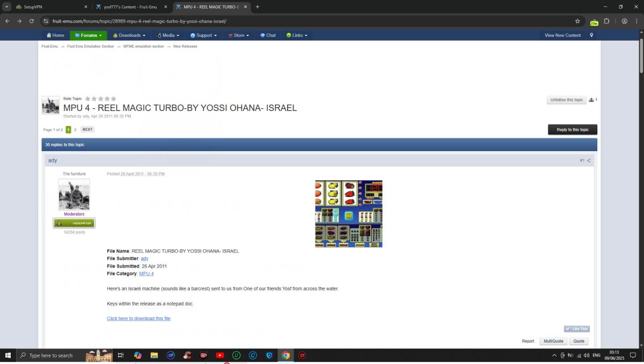The width and height of the screenshot is (644, 364).
Task: Go to Fruit-Emu breadcrumb link
Action: pyautogui.click(x=49, y=47)
